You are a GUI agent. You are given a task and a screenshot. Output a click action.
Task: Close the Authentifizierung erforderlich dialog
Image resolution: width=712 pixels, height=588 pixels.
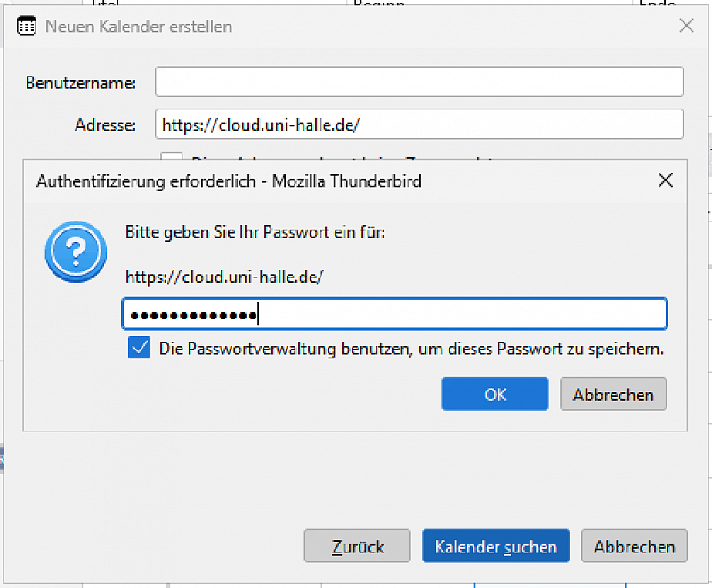(665, 181)
